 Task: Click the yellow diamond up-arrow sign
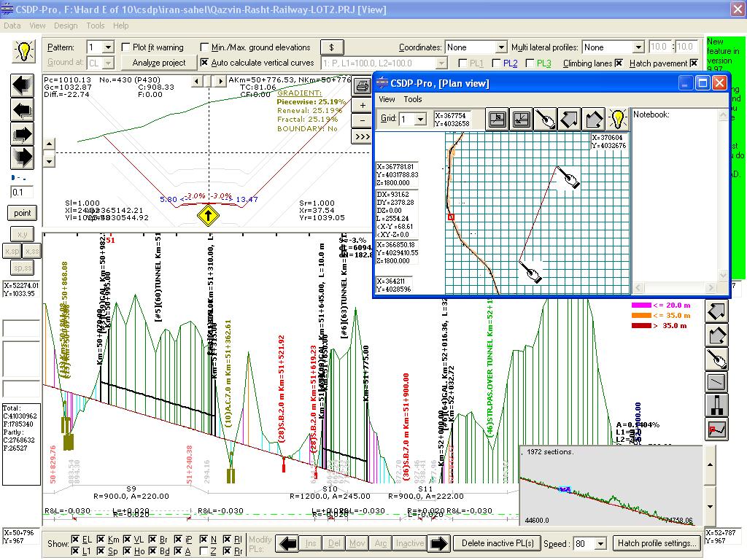(x=208, y=215)
